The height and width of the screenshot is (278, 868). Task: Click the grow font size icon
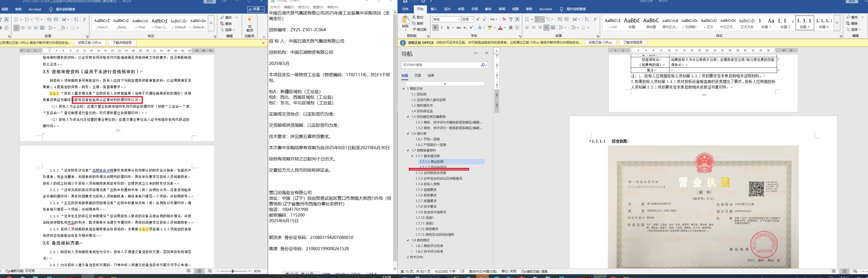click(x=478, y=19)
